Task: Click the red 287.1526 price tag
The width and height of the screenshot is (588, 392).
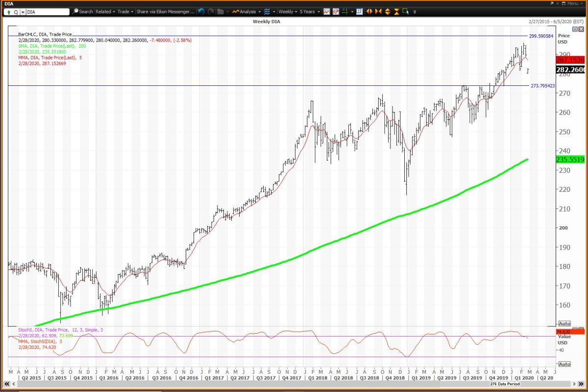Action: [571, 60]
